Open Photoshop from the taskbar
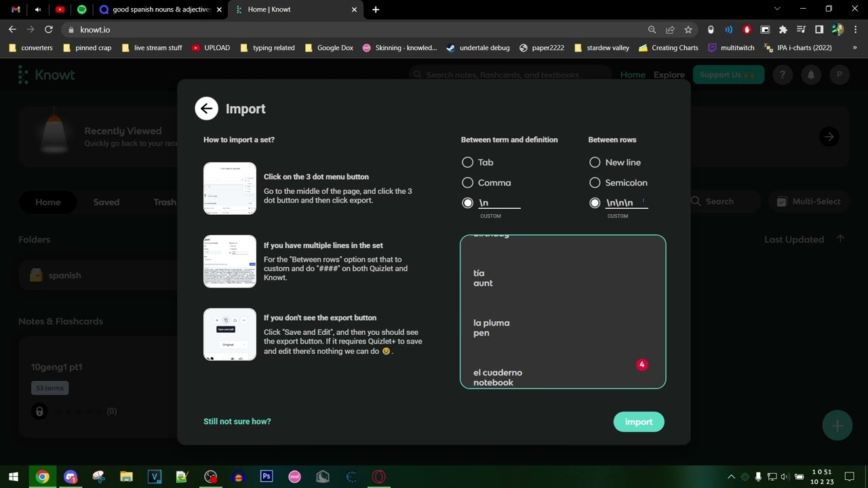Viewport: 868px width, 488px height. [267, 476]
